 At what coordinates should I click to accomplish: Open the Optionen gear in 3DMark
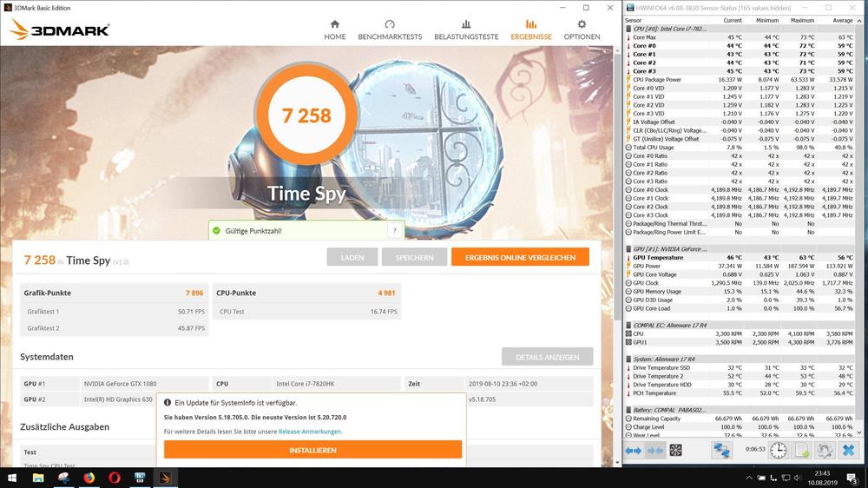coord(582,30)
